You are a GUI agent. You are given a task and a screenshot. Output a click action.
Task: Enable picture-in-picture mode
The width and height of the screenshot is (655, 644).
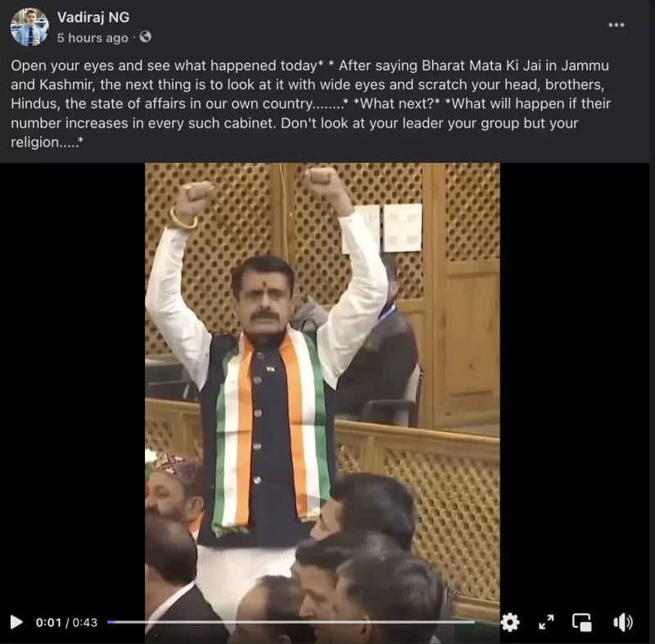tap(581, 622)
